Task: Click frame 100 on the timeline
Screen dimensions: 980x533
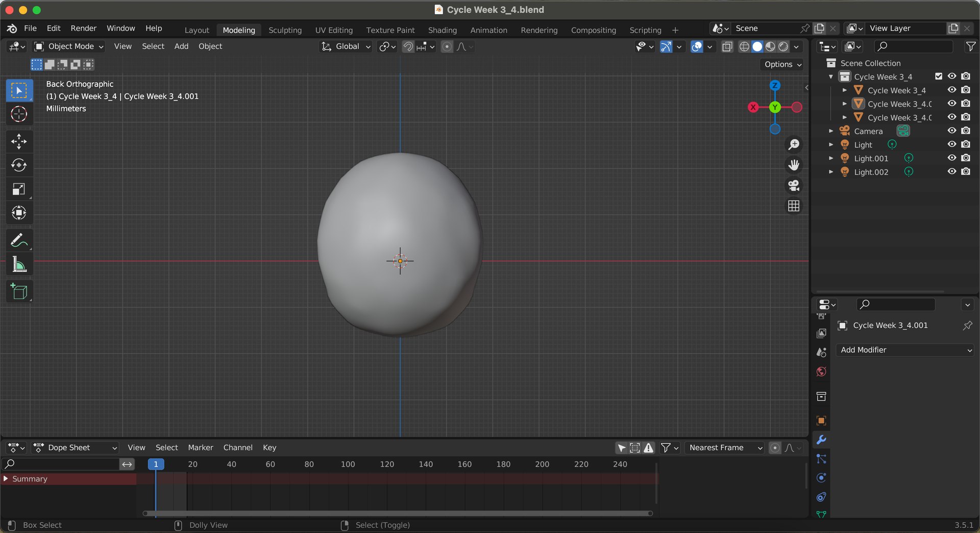Action: 348,464
